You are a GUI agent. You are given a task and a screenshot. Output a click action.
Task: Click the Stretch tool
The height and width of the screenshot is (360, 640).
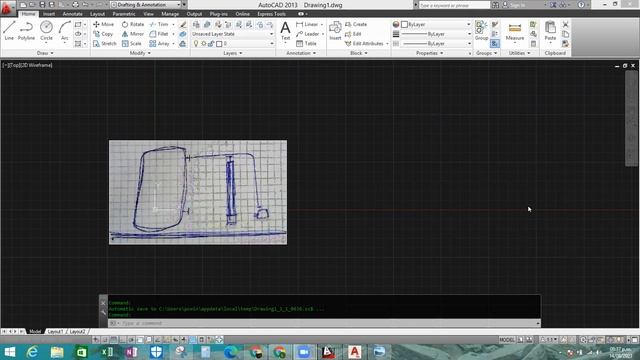coord(105,43)
